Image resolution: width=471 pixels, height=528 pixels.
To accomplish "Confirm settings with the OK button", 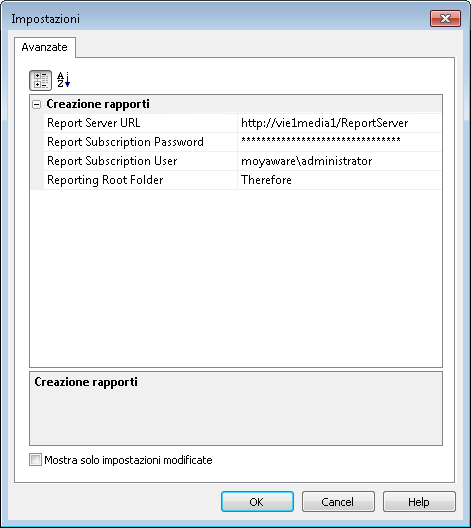I will pyautogui.click(x=257, y=502).
